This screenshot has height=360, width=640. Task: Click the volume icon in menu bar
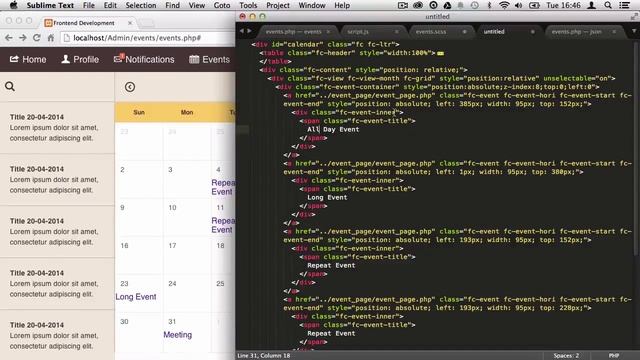[519, 5]
